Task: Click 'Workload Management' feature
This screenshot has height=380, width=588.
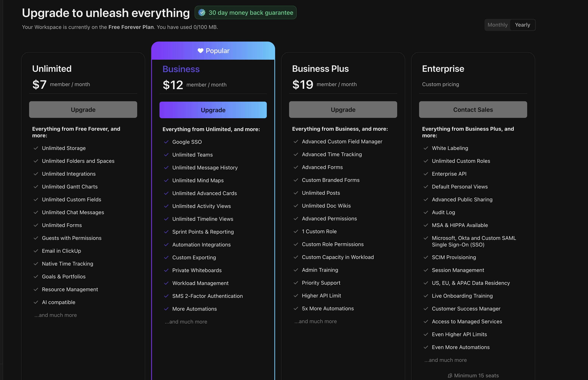Action: click(200, 283)
